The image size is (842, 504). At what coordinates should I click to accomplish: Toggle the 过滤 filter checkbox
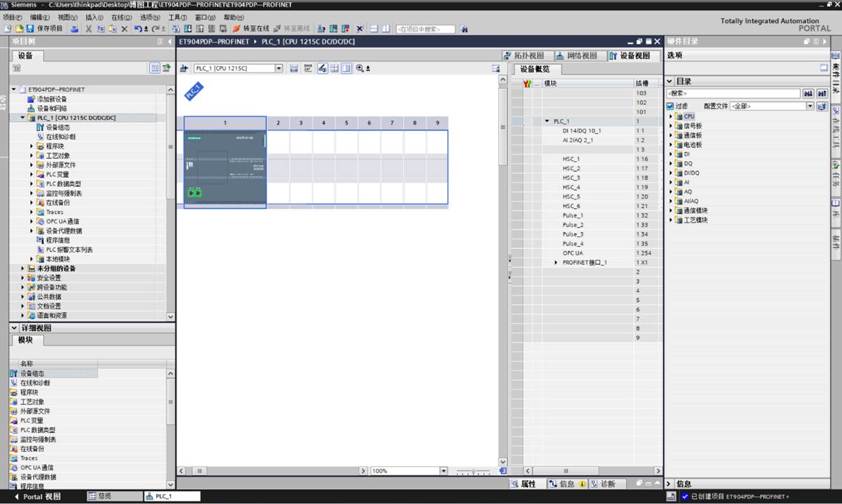[x=670, y=106]
